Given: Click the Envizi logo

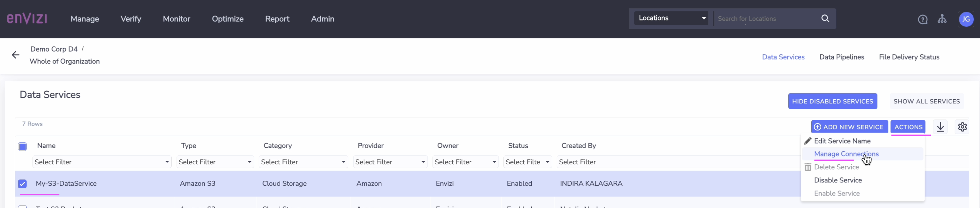Looking at the screenshot, I should point(27,18).
